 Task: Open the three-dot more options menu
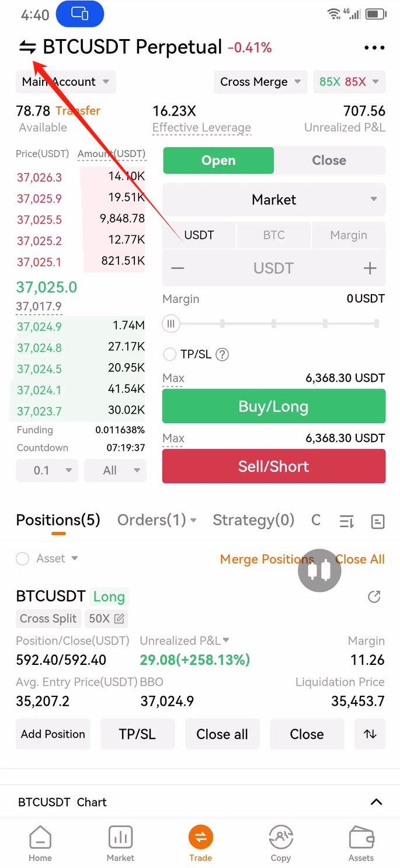374,48
